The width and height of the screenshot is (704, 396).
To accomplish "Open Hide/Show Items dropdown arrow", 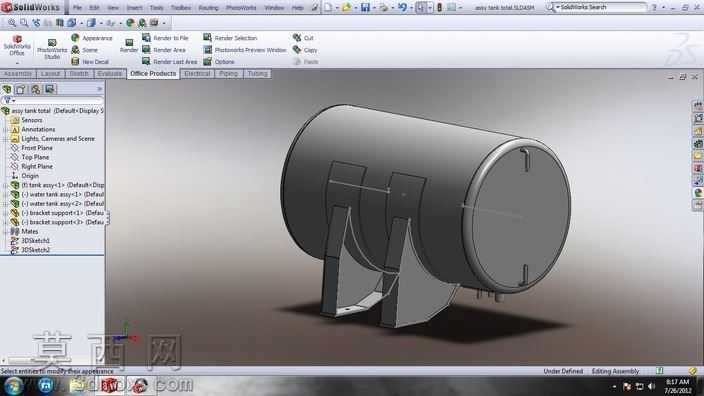I will 120,23.
